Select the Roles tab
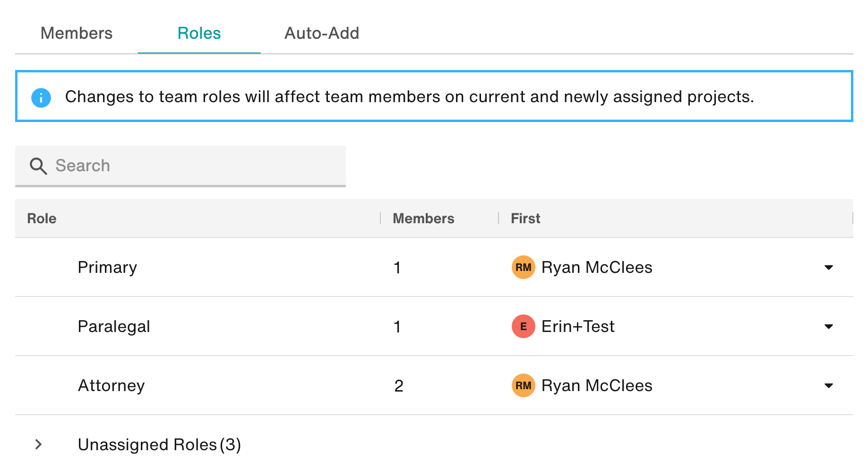 (199, 33)
